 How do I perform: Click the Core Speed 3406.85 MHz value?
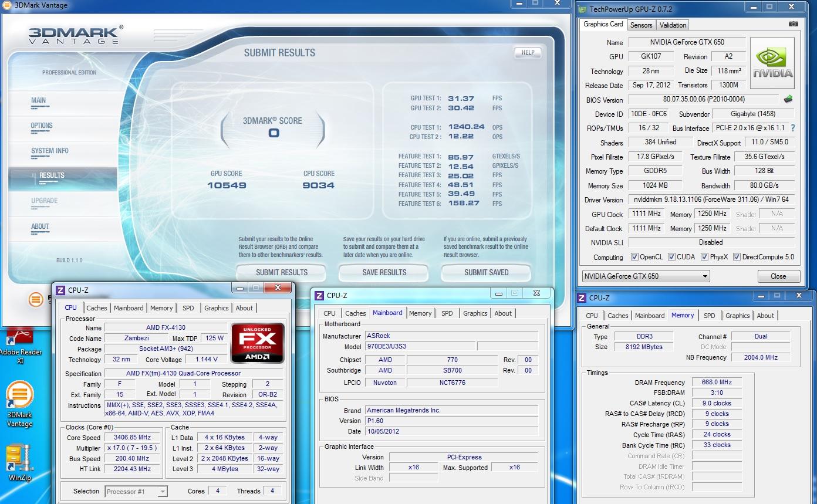pyautogui.click(x=133, y=438)
